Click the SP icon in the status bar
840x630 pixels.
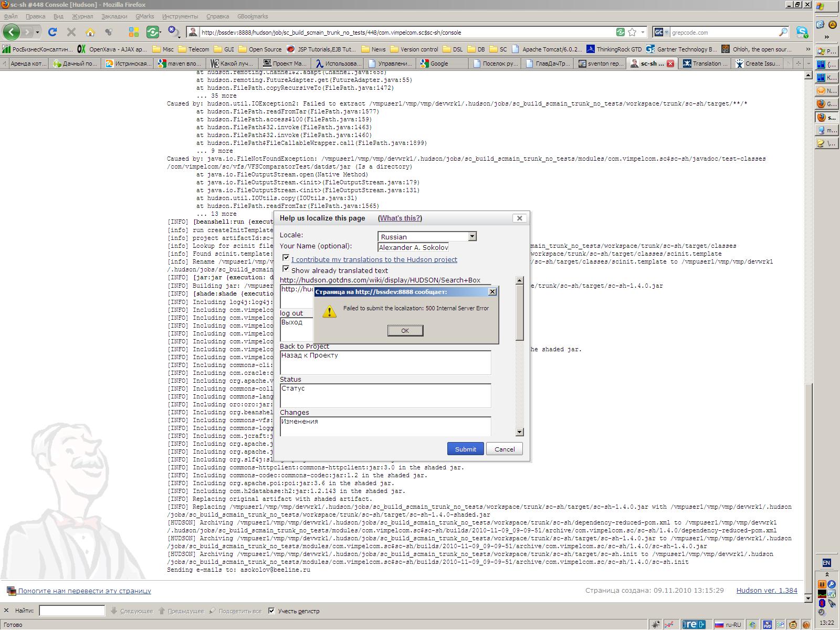pyautogui.click(x=781, y=625)
